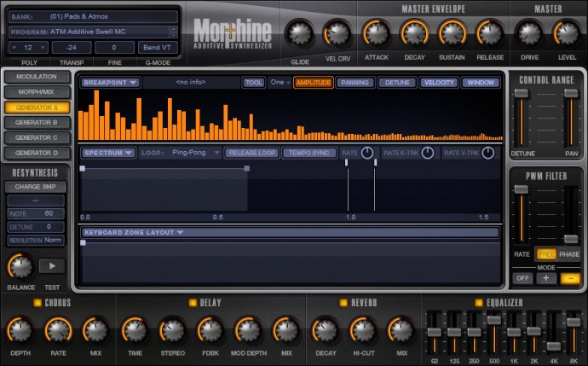Expand the Spectrum dropdown
Viewport: 588px width, 366px height.
click(108, 153)
